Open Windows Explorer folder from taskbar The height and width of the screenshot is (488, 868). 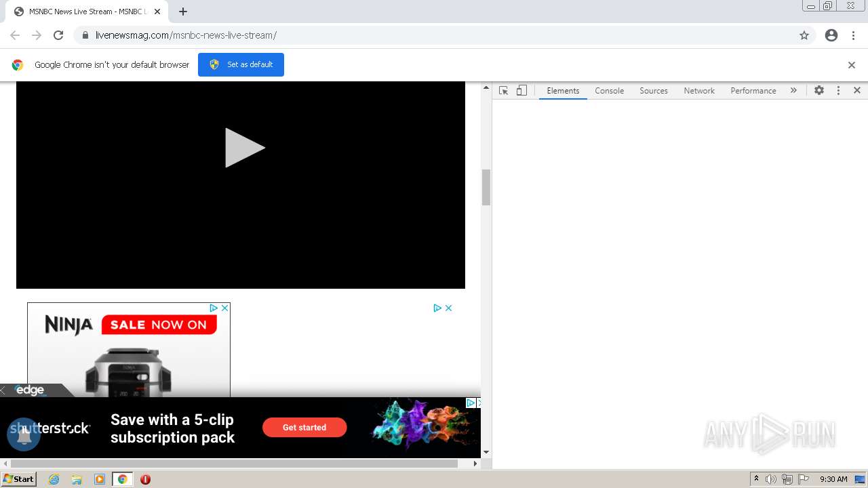click(x=77, y=479)
